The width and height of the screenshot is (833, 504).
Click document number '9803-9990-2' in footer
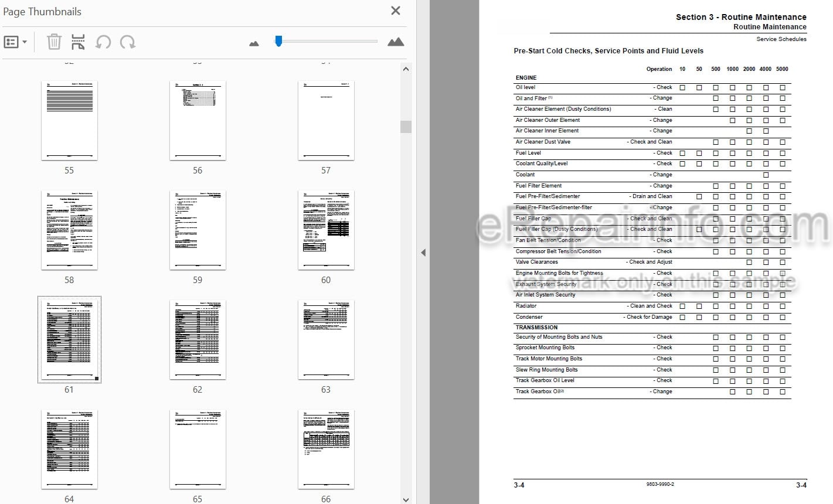pos(660,485)
